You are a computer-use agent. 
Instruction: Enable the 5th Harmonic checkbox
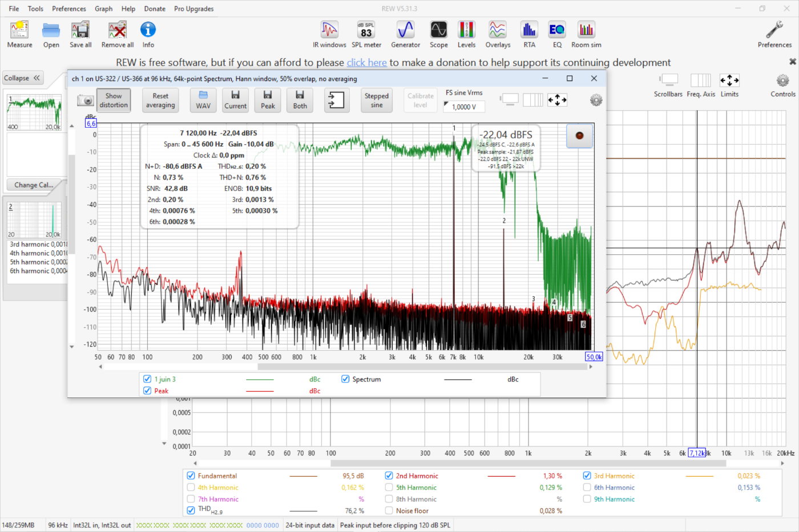[x=389, y=488]
